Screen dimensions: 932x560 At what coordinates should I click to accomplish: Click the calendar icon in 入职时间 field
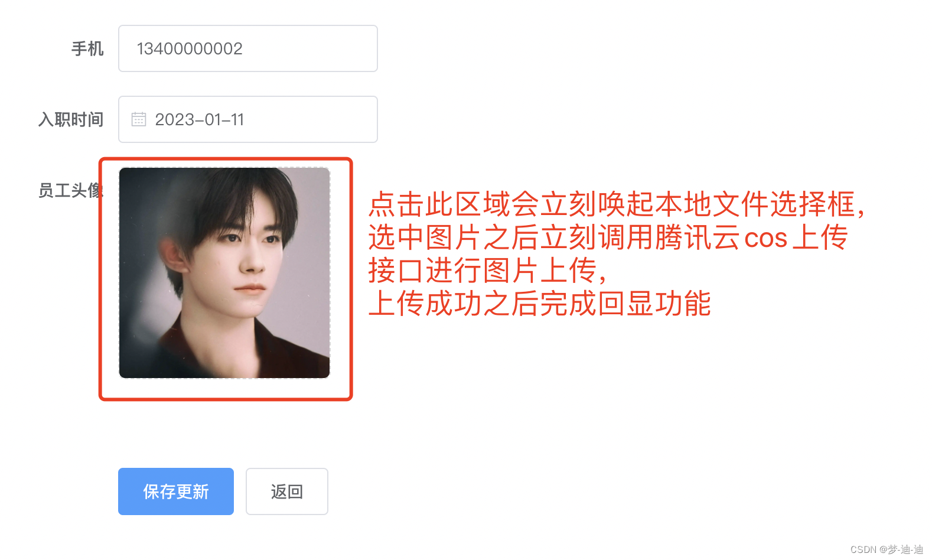tap(139, 119)
